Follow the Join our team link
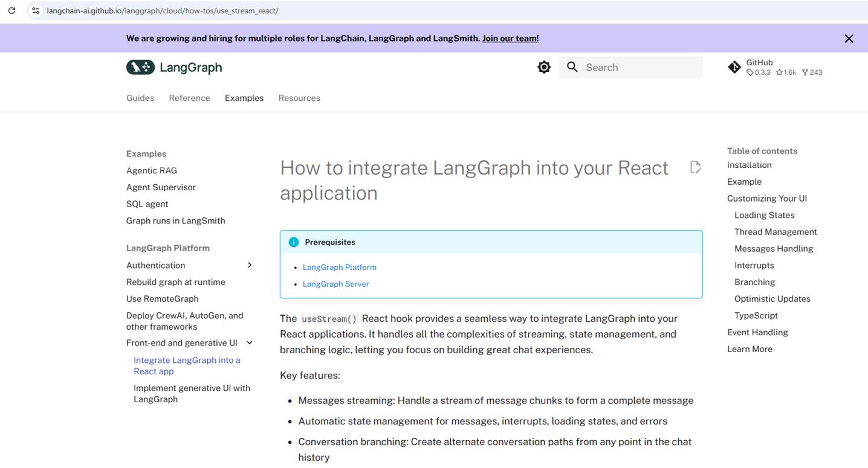The width and height of the screenshot is (868, 468). click(510, 38)
